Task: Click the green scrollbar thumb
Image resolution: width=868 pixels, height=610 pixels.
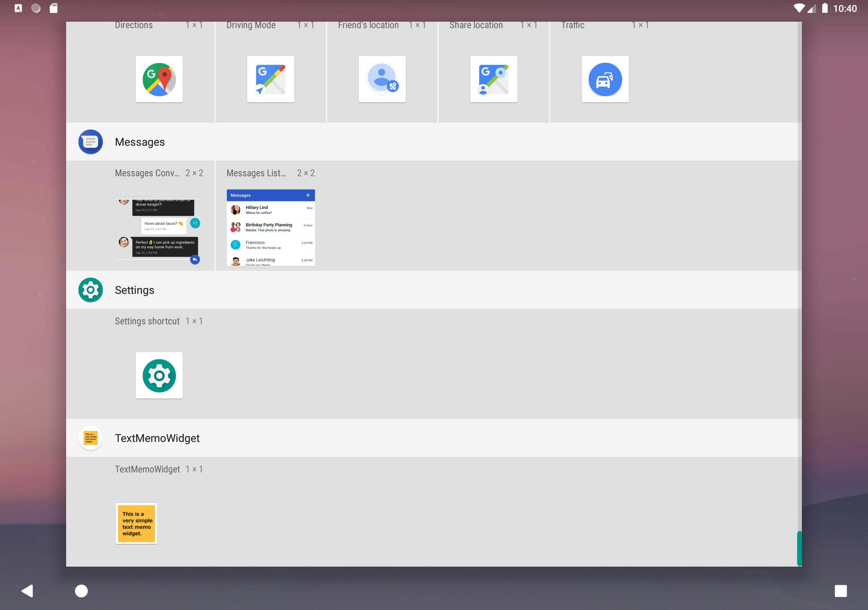Action: click(799, 548)
